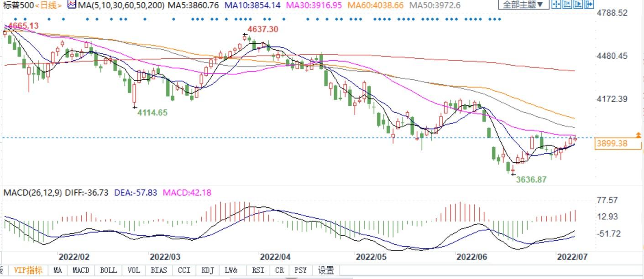The image size is (644, 279).
Task: Click the 3899.38 current price tag
Action: [618, 144]
